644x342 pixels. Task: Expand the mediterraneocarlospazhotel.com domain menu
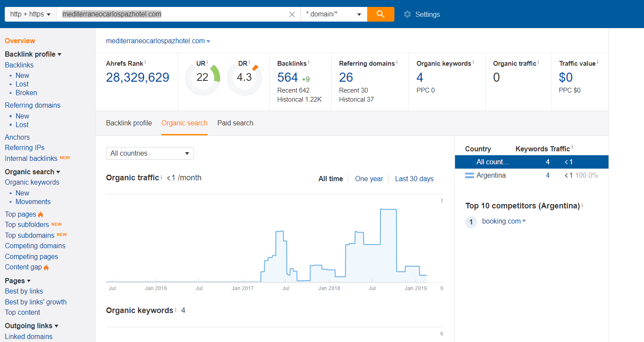click(208, 42)
